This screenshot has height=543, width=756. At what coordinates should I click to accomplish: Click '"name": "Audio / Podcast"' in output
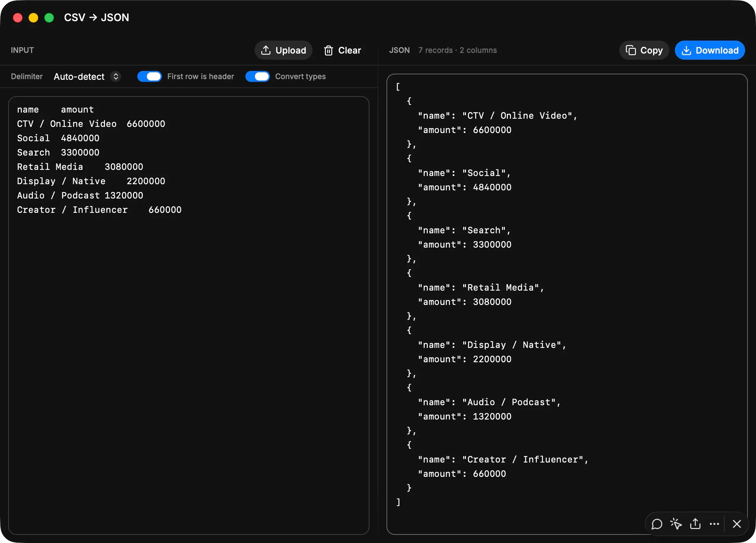(489, 402)
